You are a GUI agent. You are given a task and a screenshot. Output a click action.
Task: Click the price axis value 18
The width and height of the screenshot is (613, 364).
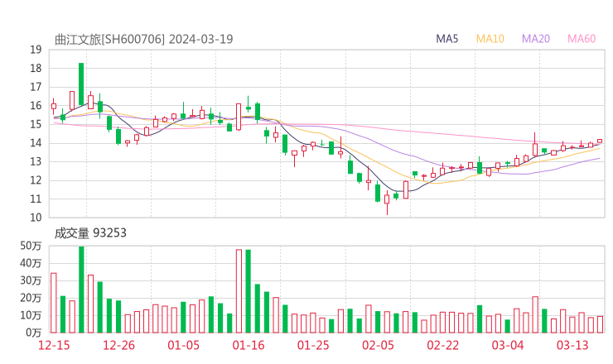click(36, 69)
